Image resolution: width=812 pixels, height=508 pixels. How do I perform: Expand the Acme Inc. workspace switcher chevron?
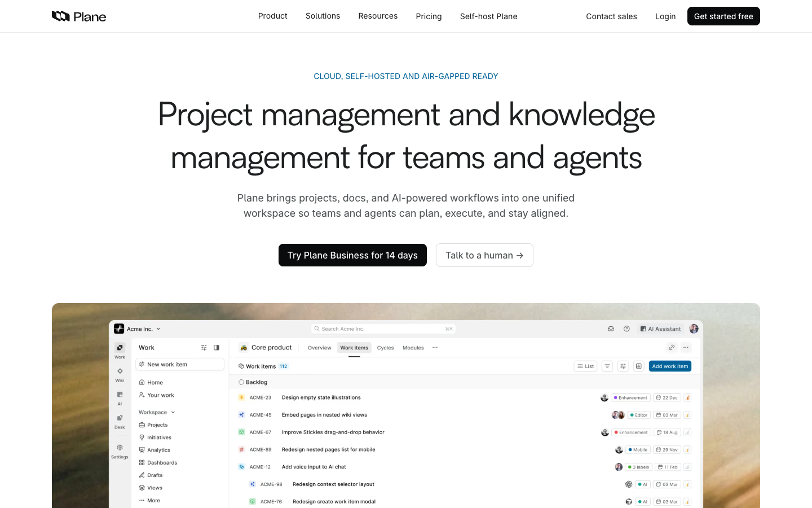[158, 329]
